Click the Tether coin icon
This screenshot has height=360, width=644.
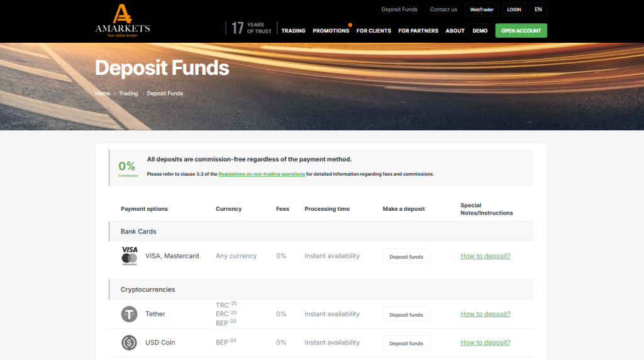(129, 315)
